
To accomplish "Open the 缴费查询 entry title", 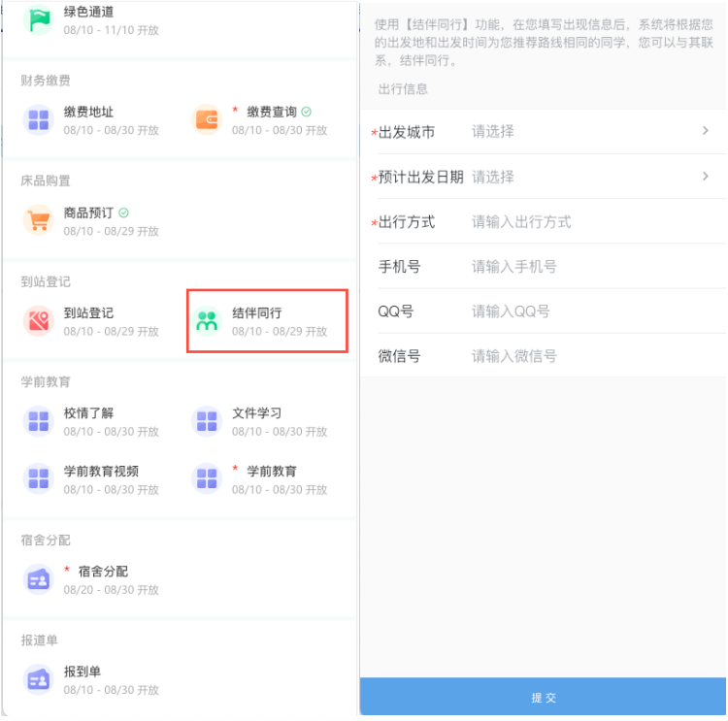I will pyautogui.click(x=272, y=112).
